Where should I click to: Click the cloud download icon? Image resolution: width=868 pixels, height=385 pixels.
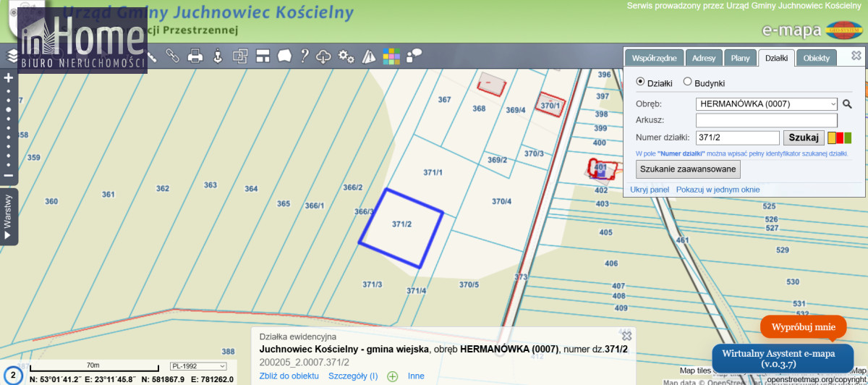(x=324, y=56)
